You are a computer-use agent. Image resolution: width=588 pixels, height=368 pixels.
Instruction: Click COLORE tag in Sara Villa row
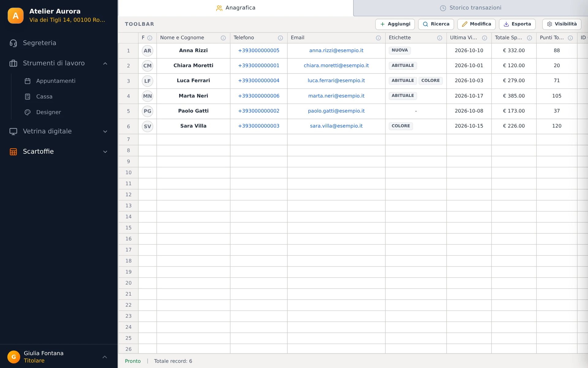click(x=401, y=126)
